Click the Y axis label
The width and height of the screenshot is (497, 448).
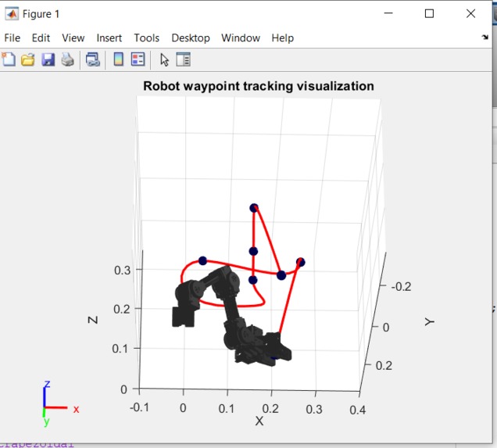click(429, 322)
